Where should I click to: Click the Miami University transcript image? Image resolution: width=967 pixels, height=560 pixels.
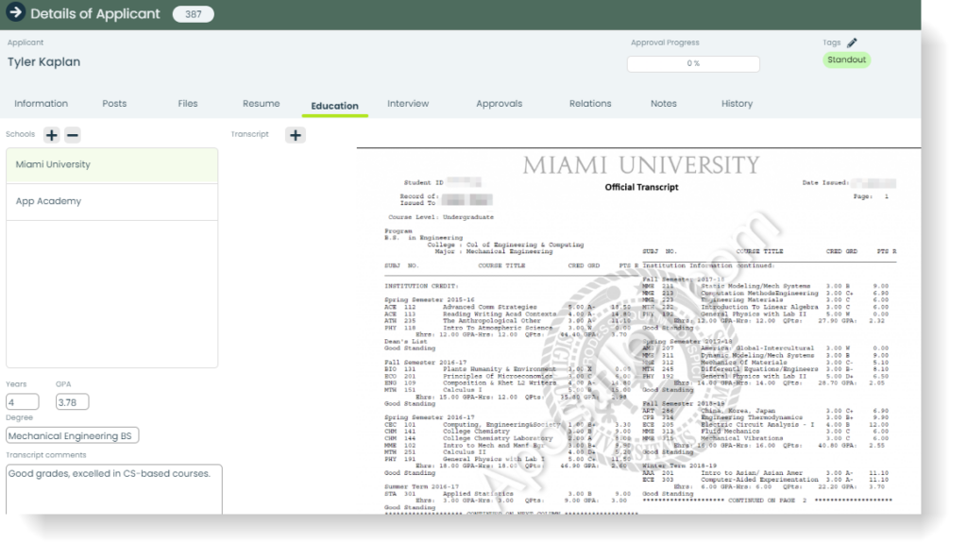click(639, 331)
